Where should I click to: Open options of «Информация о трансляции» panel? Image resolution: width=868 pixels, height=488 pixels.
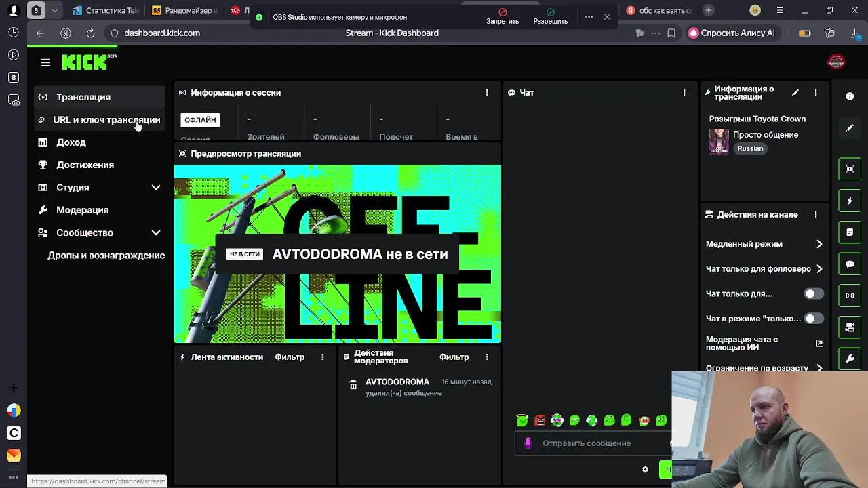pyautogui.click(x=816, y=93)
